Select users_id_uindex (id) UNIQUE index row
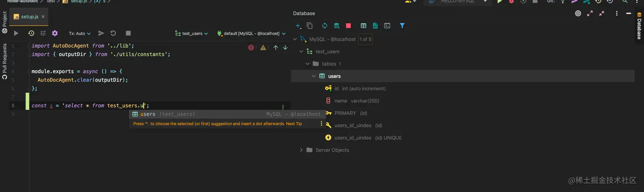The width and height of the screenshot is (644, 192). (463, 138)
